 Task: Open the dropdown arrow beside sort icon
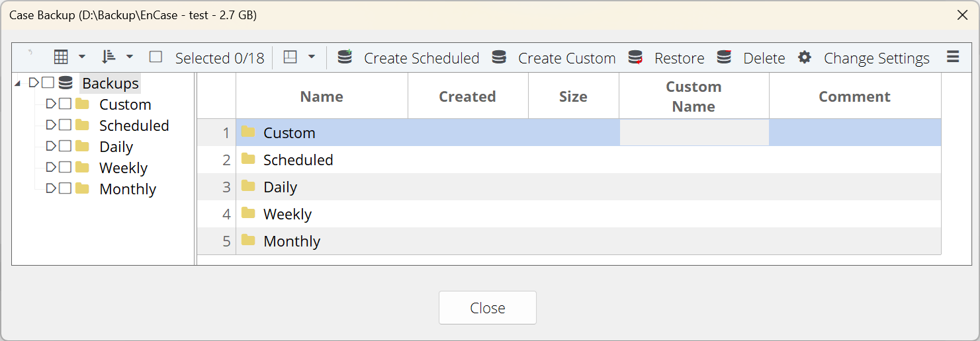(x=130, y=57)
